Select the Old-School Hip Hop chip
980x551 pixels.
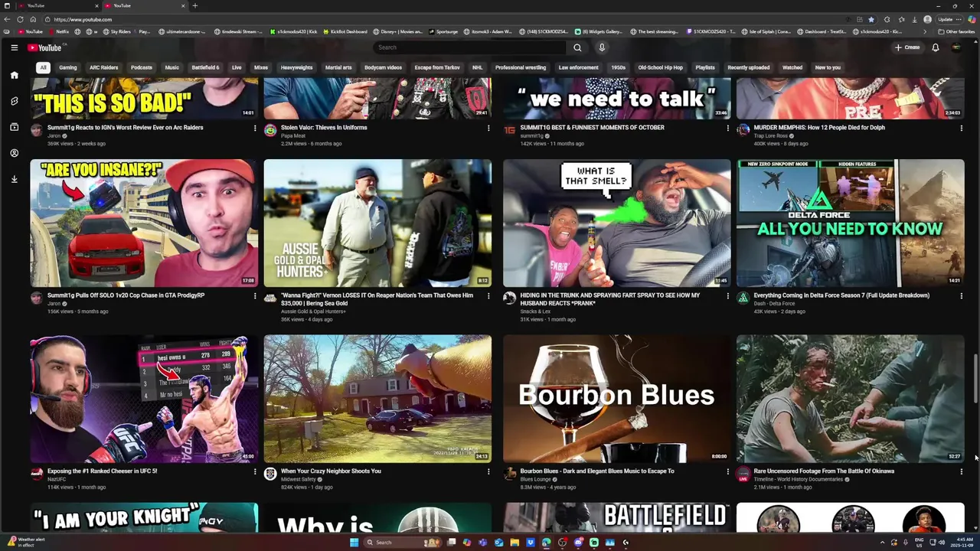(660, 67)
